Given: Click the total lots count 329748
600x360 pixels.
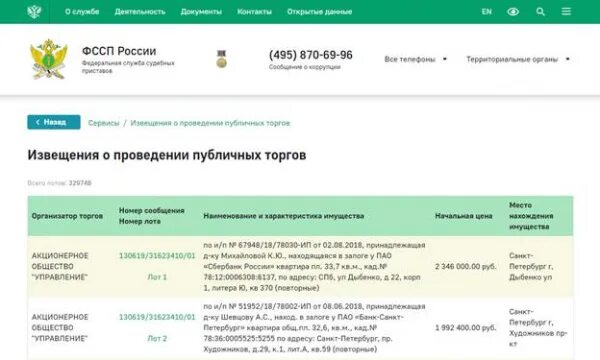Looking at the screenshot, I should pyautogui.click(x=80, y=183).
